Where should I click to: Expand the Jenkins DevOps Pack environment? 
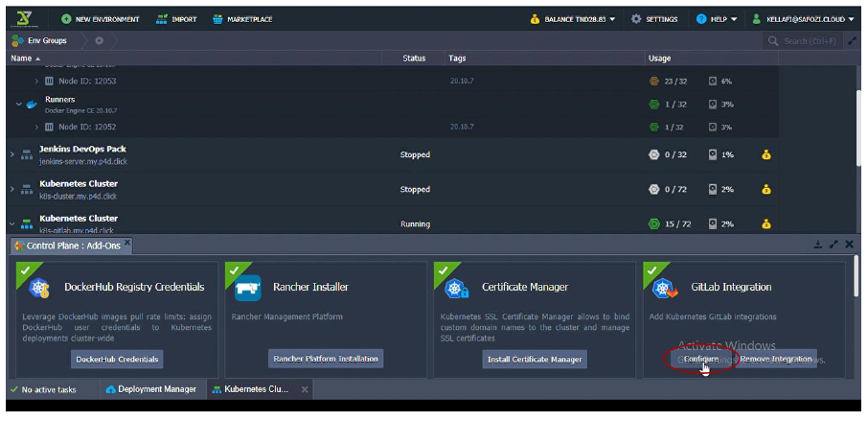tap(12, 154)
